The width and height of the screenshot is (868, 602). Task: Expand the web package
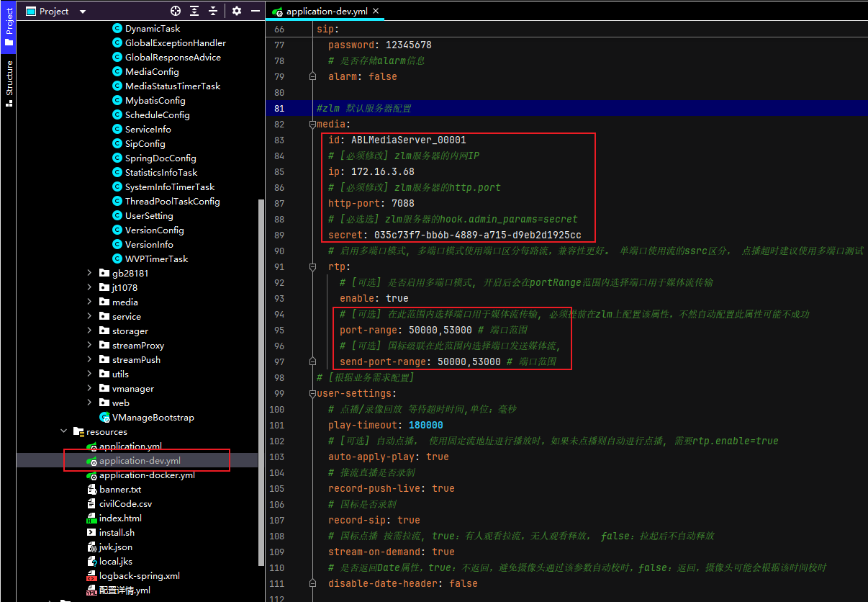pyautogui.click(x=89, y=403)
